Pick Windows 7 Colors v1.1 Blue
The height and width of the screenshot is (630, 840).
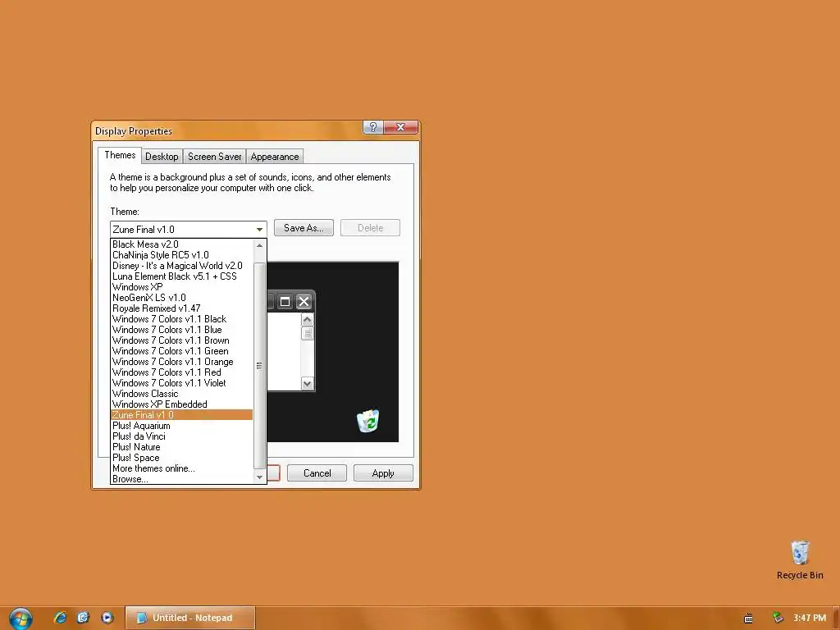tap(181, 330)
